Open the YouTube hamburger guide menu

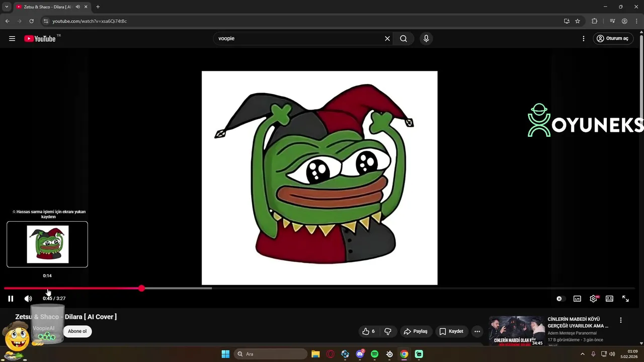pos(12,39)
